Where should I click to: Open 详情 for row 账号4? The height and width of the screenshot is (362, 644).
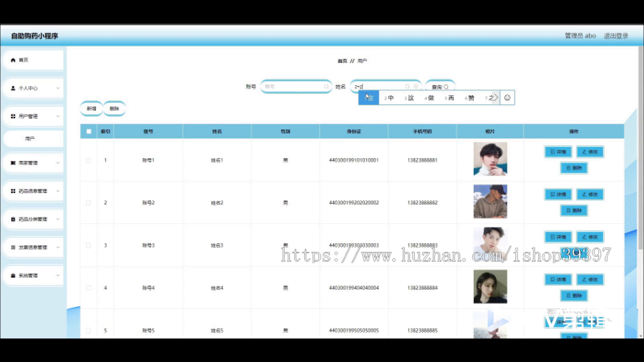(x=557, y=280)
